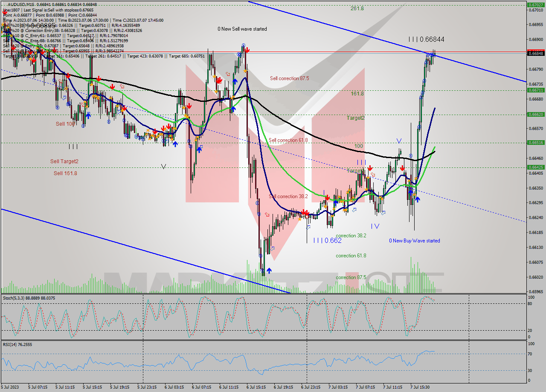Click the black current price tag 0.66848
The width and height of the screenshot is (546, 392).
[536, 54]
